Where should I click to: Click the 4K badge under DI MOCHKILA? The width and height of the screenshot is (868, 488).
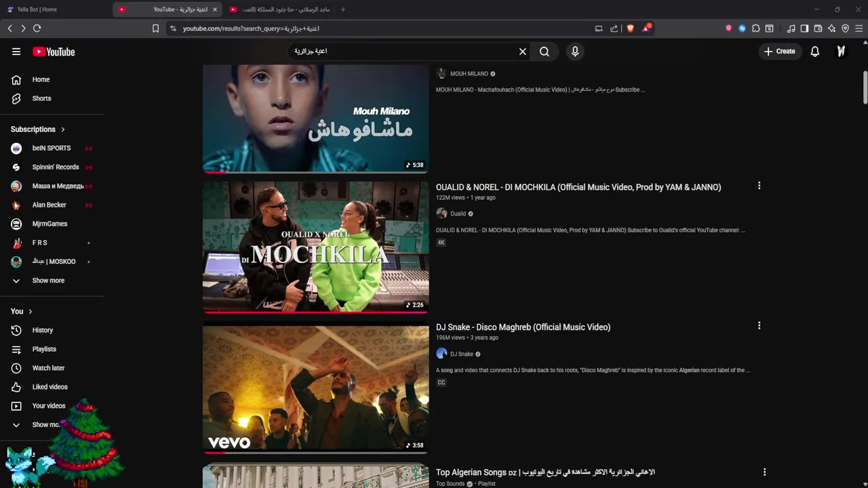click(x=441, y=243)
